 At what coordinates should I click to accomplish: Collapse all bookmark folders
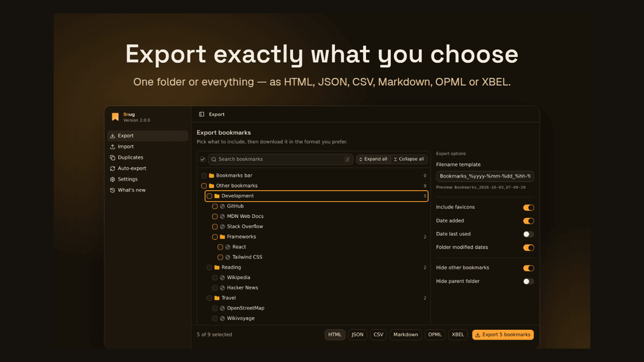pyautogui.click(x=409, y=159)
